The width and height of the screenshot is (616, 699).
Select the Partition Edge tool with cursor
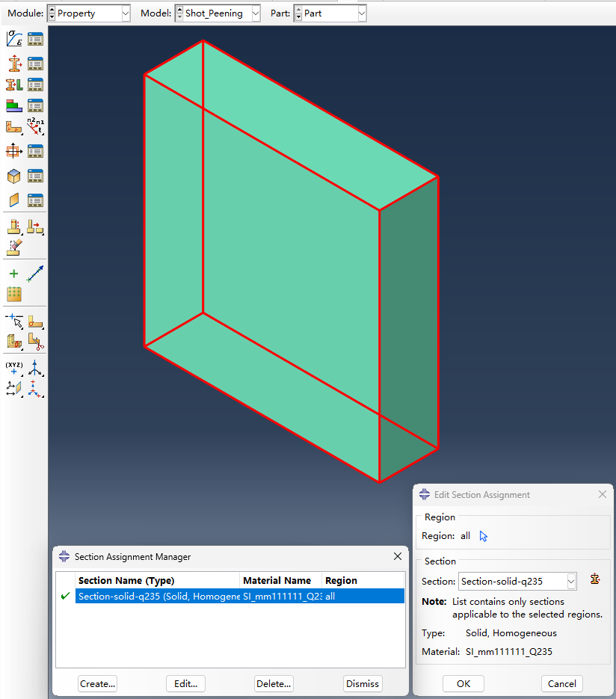[x=14, y=321]
